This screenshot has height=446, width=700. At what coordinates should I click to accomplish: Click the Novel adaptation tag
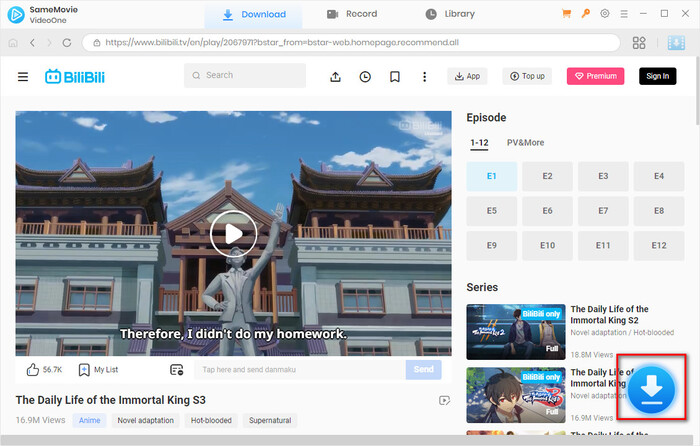point(146,421)
